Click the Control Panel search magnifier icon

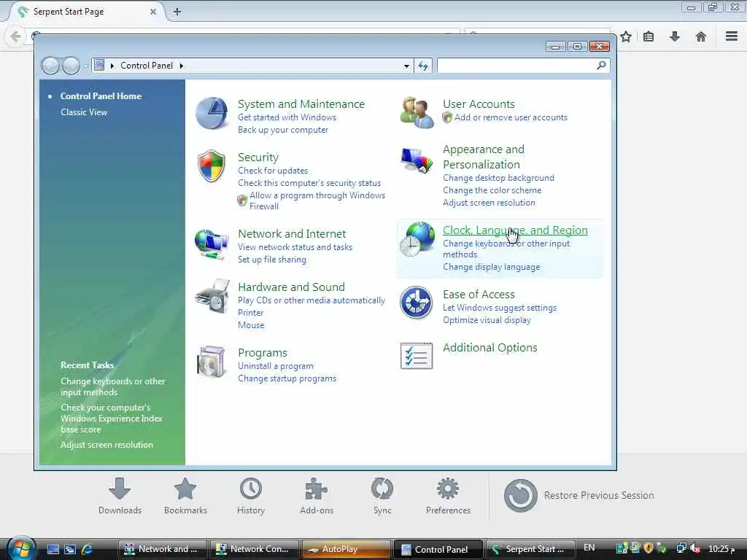[601, 65]
